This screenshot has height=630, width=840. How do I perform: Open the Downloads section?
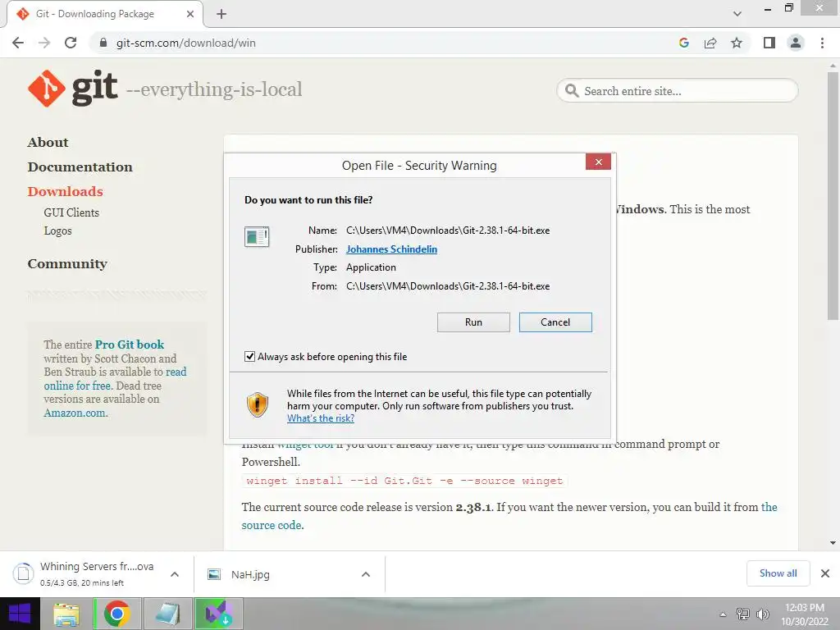pos(65,191)
